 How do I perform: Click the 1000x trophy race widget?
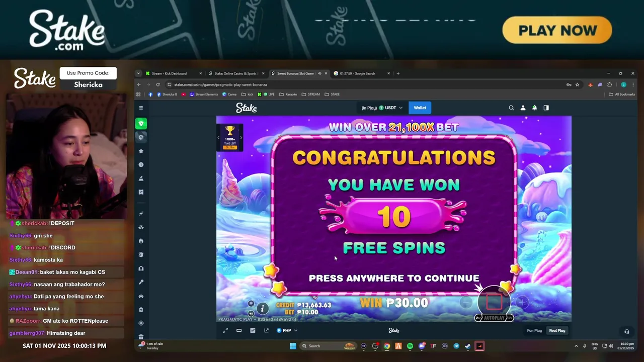coord(230,137)
